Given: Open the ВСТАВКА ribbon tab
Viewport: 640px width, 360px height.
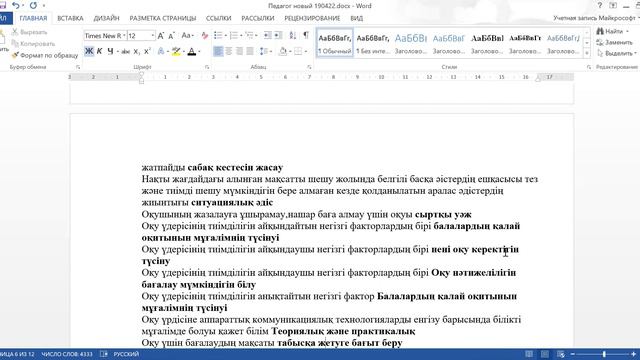Looking at the screenshot, I should 70,18.
